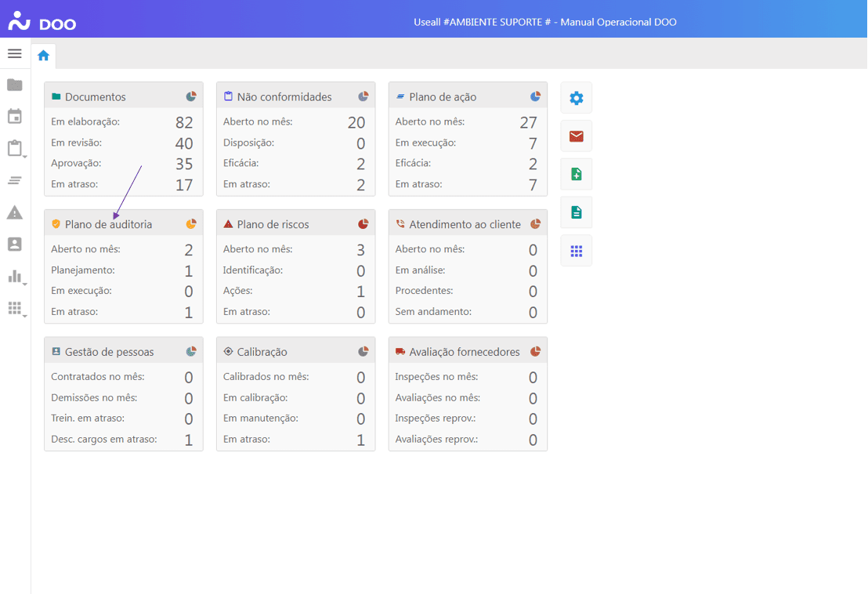
Task: Open the Plano de auditoria card title
Action: (108, 224)
